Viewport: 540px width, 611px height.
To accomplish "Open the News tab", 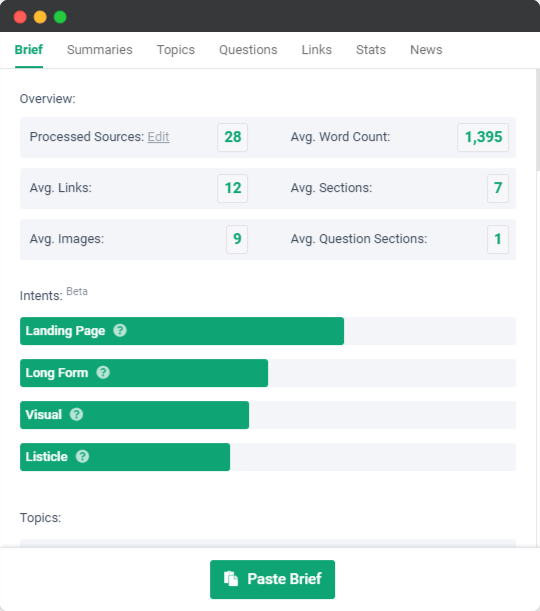I will 426,50.
